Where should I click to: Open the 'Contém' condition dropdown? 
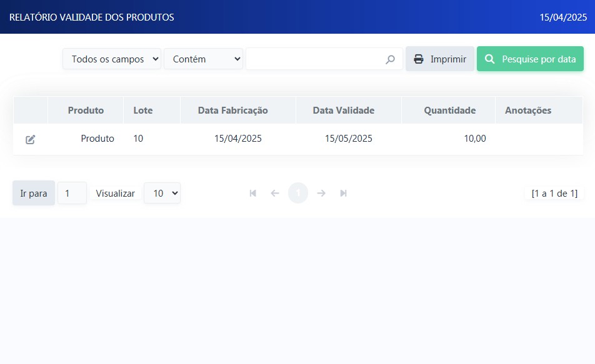[203, 59]
